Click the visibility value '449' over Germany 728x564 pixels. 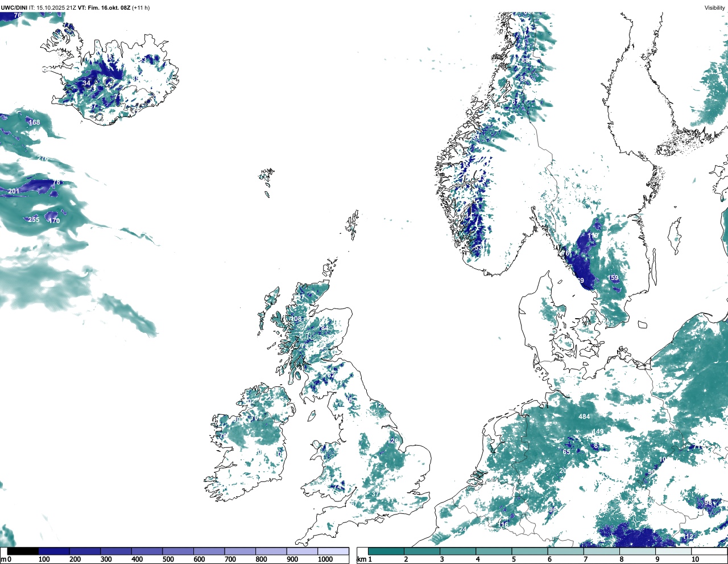(598, 432)
